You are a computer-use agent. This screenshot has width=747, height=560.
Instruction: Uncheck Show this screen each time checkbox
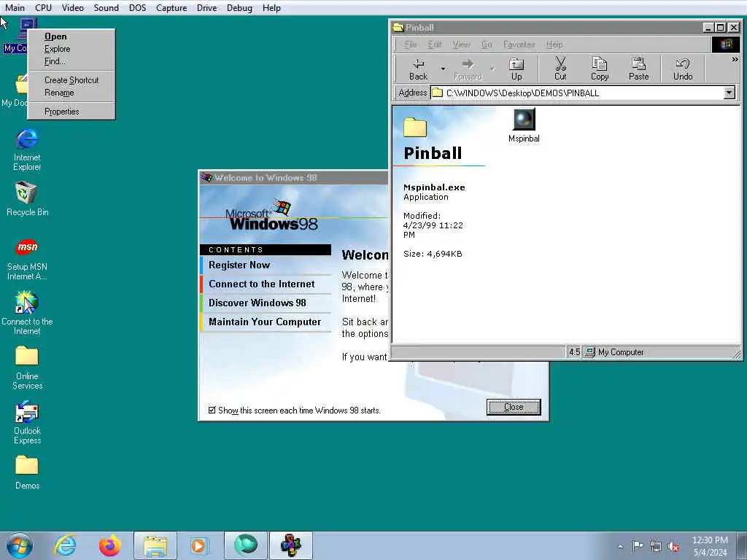coord(212,410)
